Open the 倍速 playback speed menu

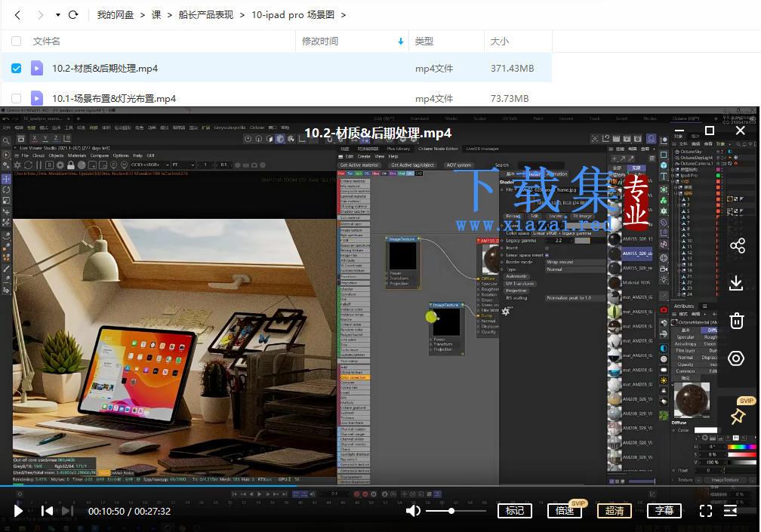pyautogui.click(x=565, y=511)
